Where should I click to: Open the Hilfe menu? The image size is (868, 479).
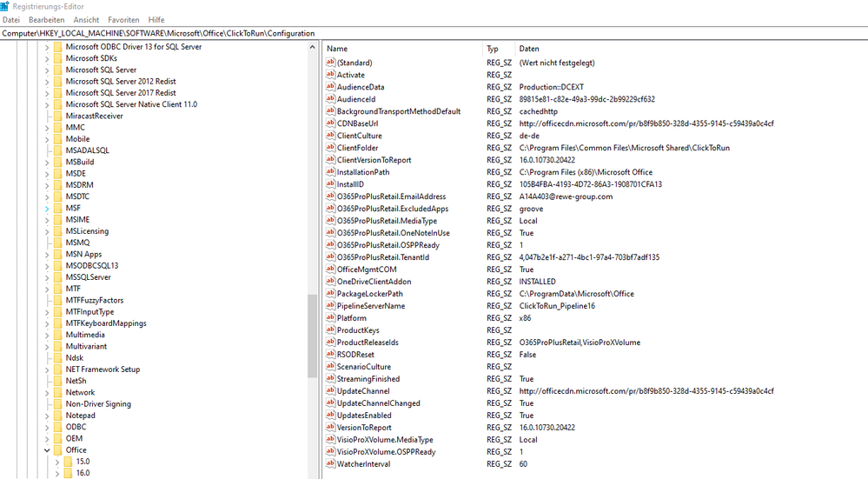(x=156, y=19)
